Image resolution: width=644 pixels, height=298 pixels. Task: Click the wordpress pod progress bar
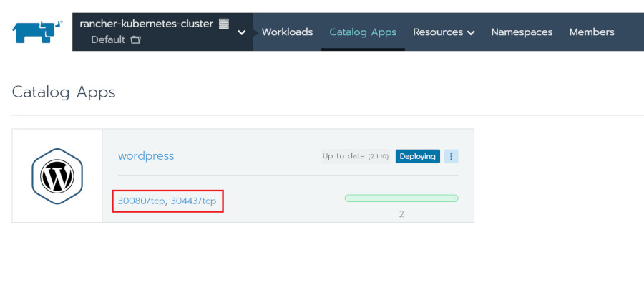point(401,198)
